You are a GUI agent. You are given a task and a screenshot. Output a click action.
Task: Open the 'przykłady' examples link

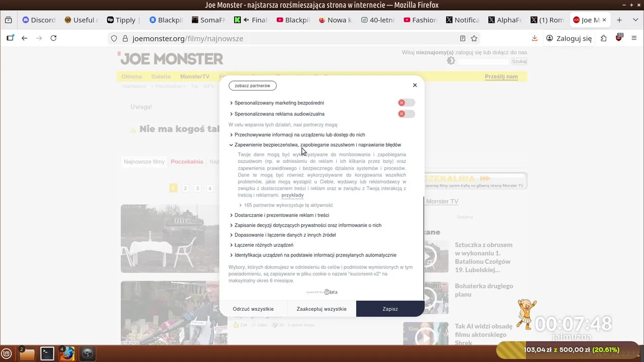tap(292, 195)
